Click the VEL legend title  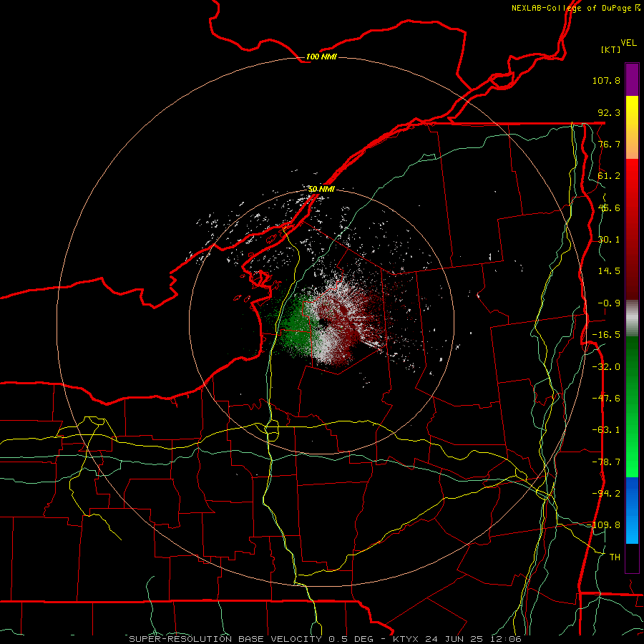(628, 43)
